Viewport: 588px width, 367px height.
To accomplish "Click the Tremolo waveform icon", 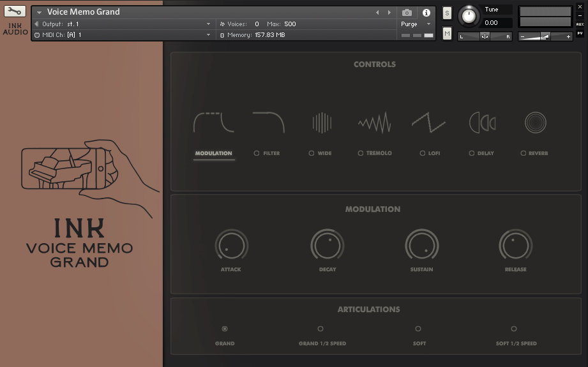I will [x=374, y=122].
